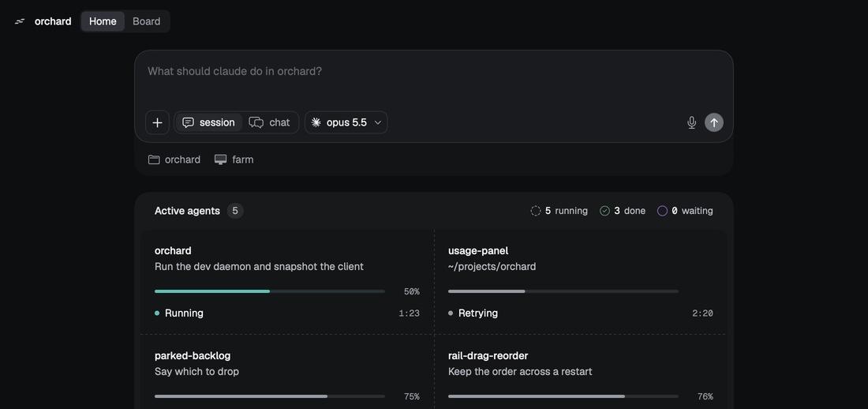Click the farm machine chip

coord(234,159)
